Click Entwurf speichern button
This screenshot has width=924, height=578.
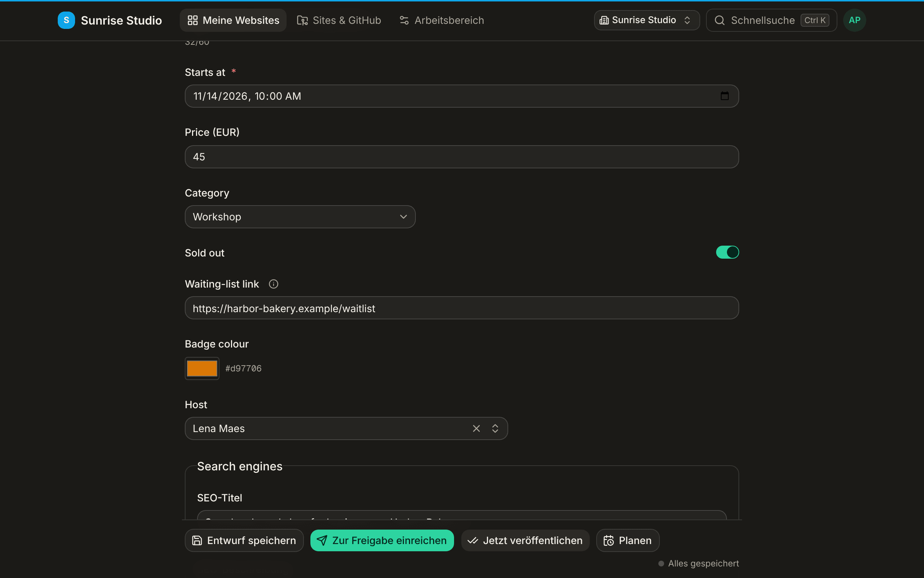pyautogui.click(x=244, y=540)
